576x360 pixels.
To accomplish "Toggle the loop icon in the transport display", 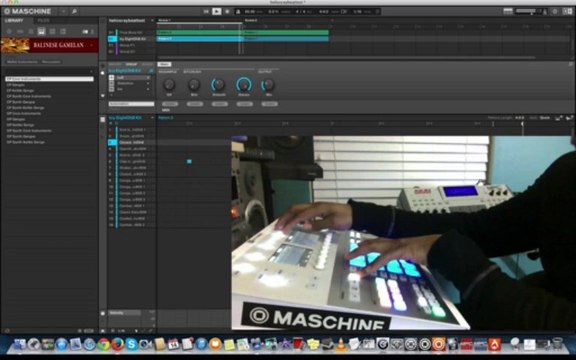I will [x=344, y=12].
